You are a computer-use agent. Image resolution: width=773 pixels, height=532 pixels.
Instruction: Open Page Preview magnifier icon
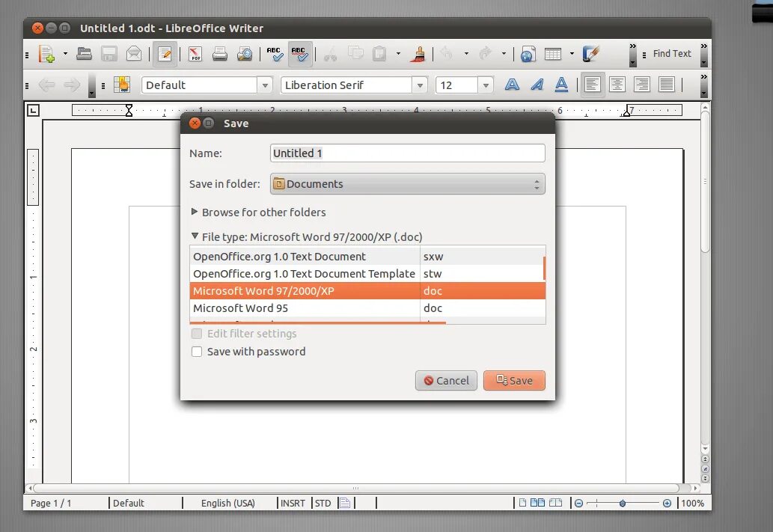pyautogui.click(x=245, y=54)
